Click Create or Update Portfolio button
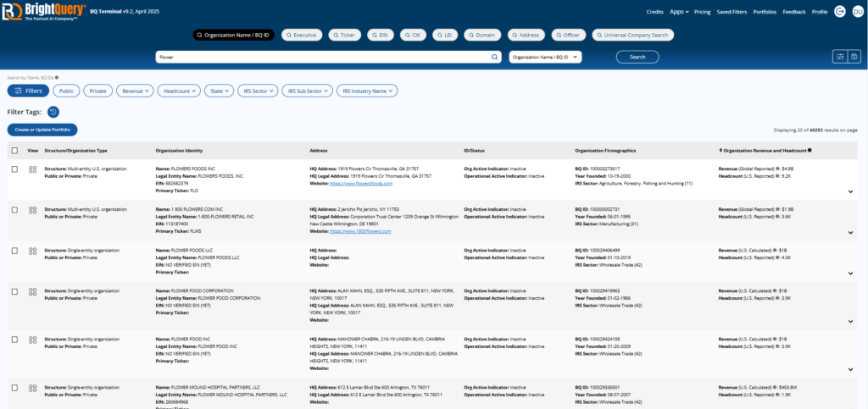868x409 pixels. (x=42, y=130)
